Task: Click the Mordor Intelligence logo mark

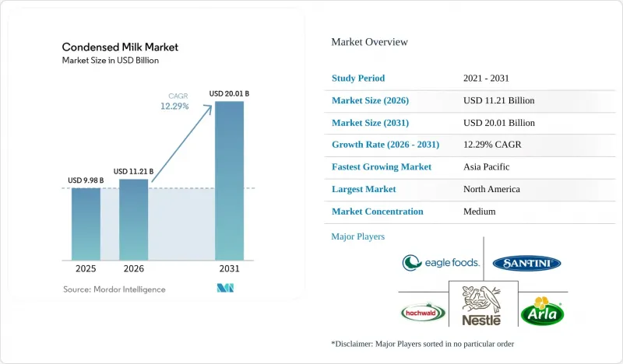Action: 225,288
